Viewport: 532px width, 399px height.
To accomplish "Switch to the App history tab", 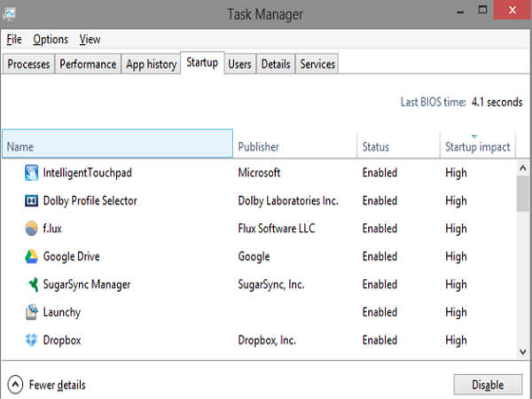I will point(152,64).
